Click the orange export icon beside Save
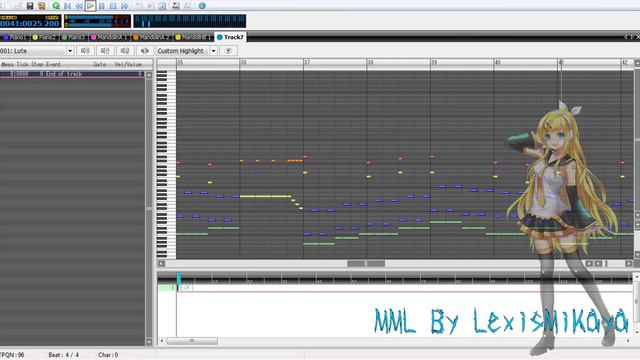This screenshot has width=640, height=360. pyautogui.click(x=41, y=6)
